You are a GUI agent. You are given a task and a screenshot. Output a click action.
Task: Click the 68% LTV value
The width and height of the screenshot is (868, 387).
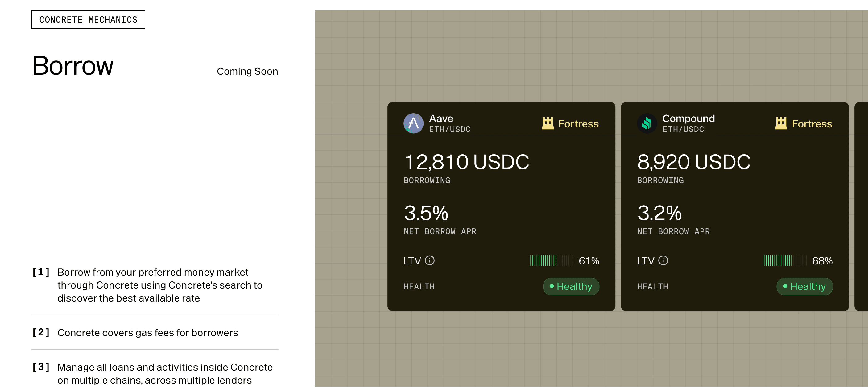(x=822, y=261)
